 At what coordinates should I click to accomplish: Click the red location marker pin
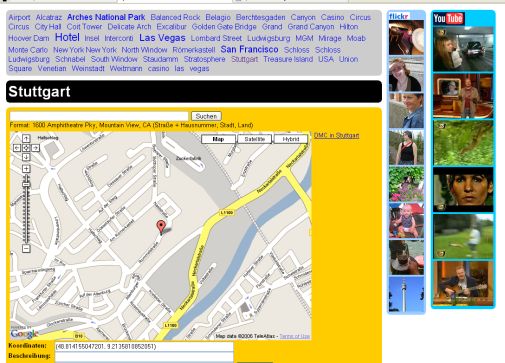(x=161, y=227)
